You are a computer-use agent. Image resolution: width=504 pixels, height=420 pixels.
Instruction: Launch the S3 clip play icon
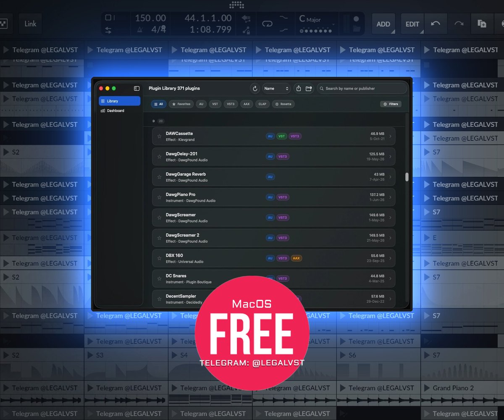click(90, 355)
